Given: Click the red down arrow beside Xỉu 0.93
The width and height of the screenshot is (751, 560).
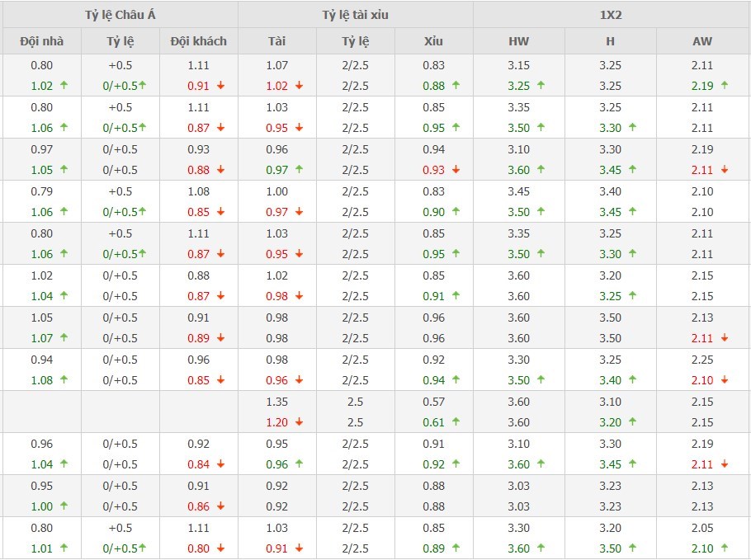Looking at the screenshot, I should point(456,170).
